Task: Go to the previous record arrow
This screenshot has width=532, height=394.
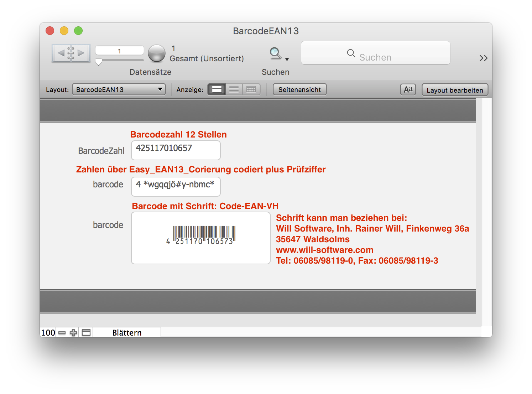Action: click(x=61, y=53)
